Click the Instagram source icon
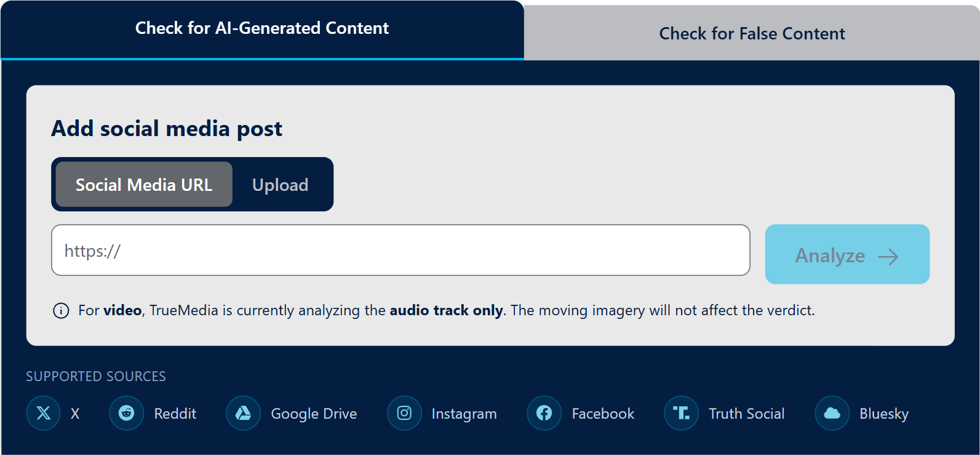980x455 pixels. 404,413
